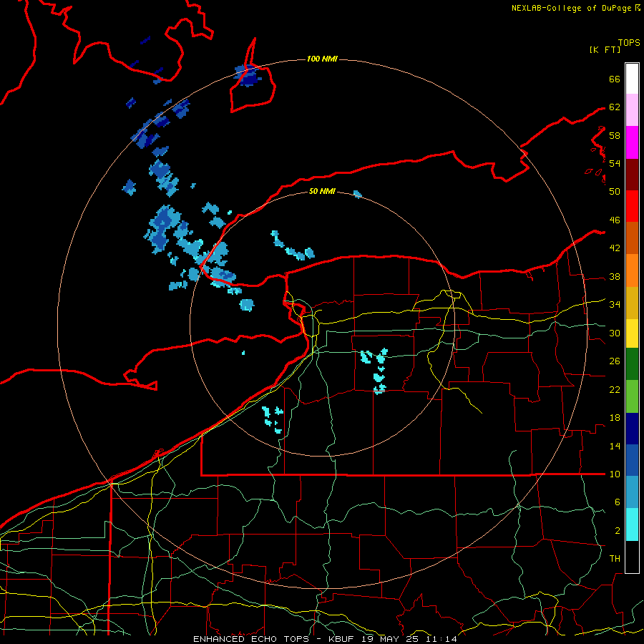Click the Enhanced Echo Tops KBUF caption

(x=325, y=639)
